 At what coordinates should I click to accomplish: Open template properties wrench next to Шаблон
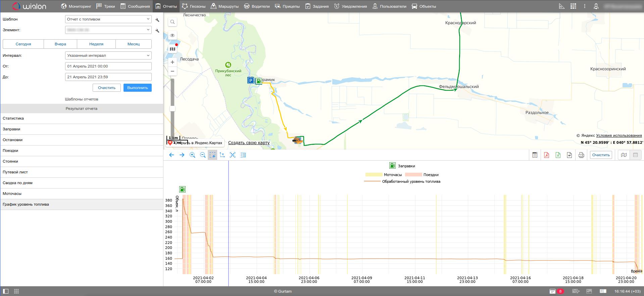click(157, 20)
